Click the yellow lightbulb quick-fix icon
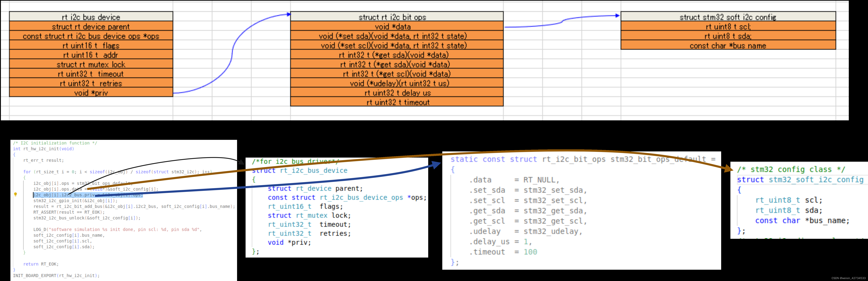The height and width of the screenshot is (281, 868). click(16, 195)
